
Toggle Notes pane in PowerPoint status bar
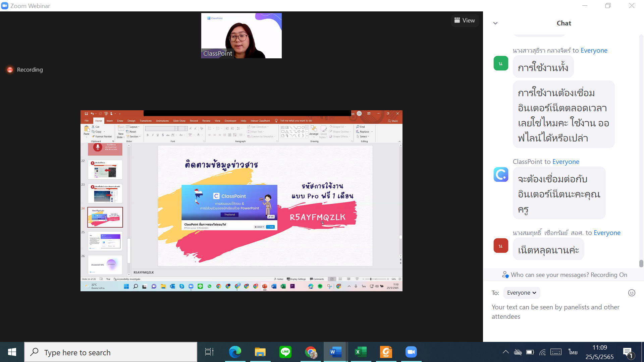tap(279, 279)
